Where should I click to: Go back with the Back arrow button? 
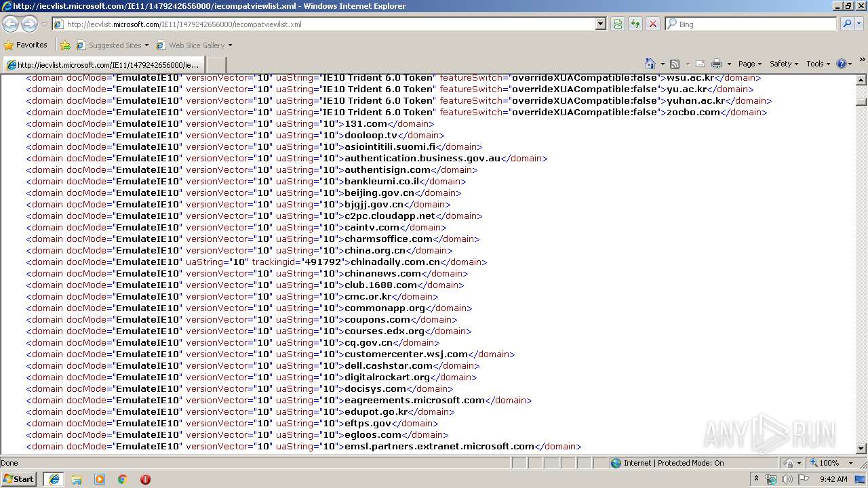[11, 24]
